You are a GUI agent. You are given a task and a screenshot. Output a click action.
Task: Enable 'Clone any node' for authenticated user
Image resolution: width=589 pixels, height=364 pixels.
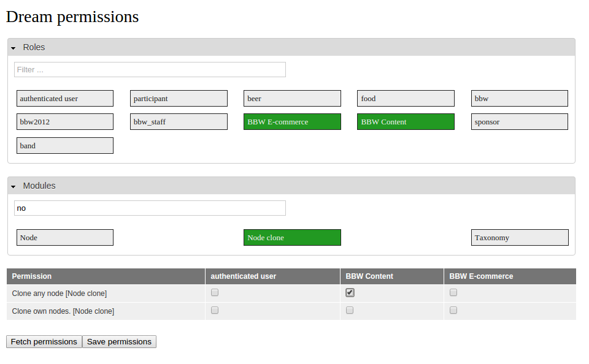point(215,293)
